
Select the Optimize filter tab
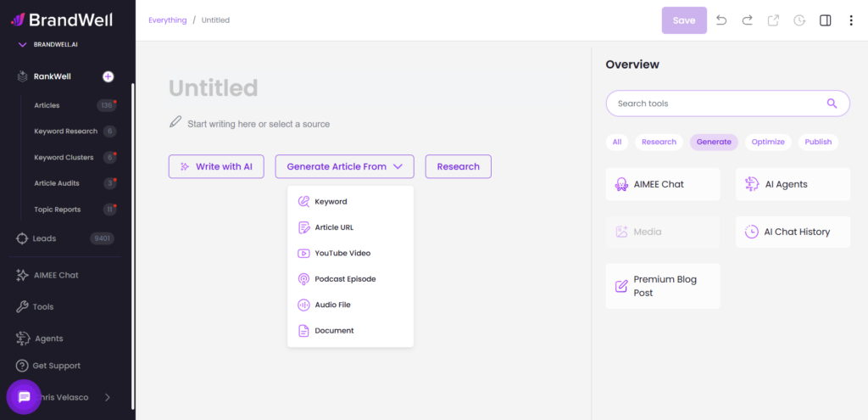click(768, 142)
